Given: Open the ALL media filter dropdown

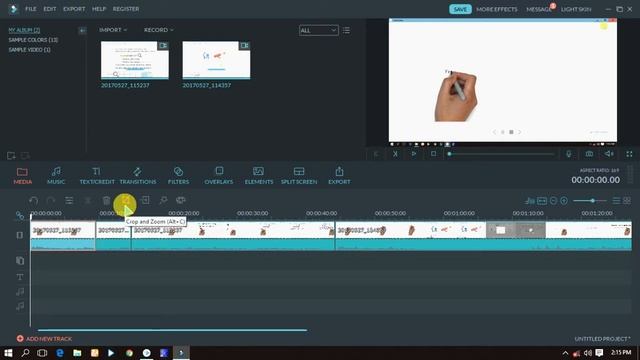Looking at the screenshot, I should pos(318,30).
